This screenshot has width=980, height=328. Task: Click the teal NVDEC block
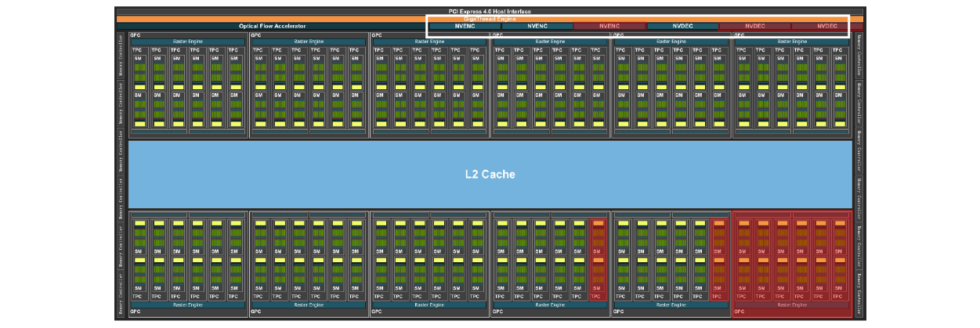[682, 26]
